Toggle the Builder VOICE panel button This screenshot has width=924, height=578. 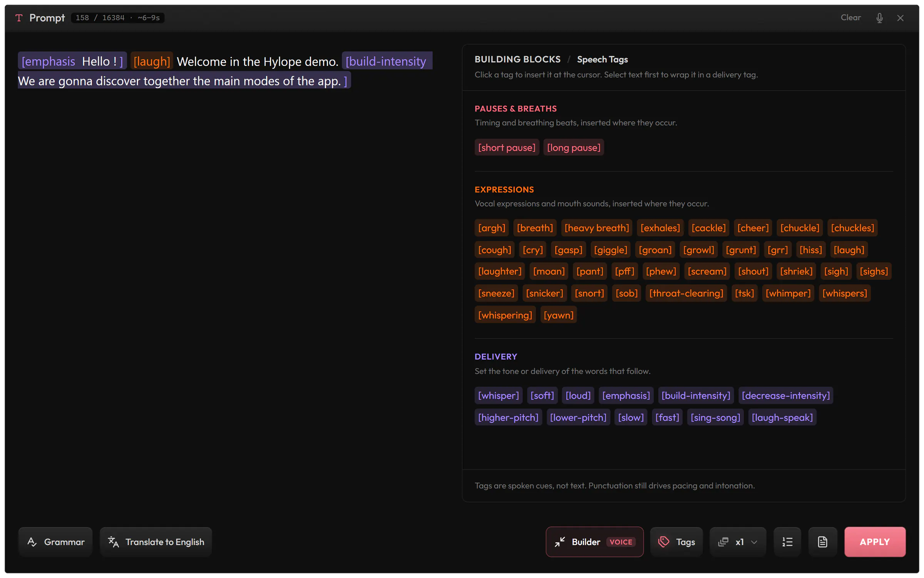click(594, 542)
